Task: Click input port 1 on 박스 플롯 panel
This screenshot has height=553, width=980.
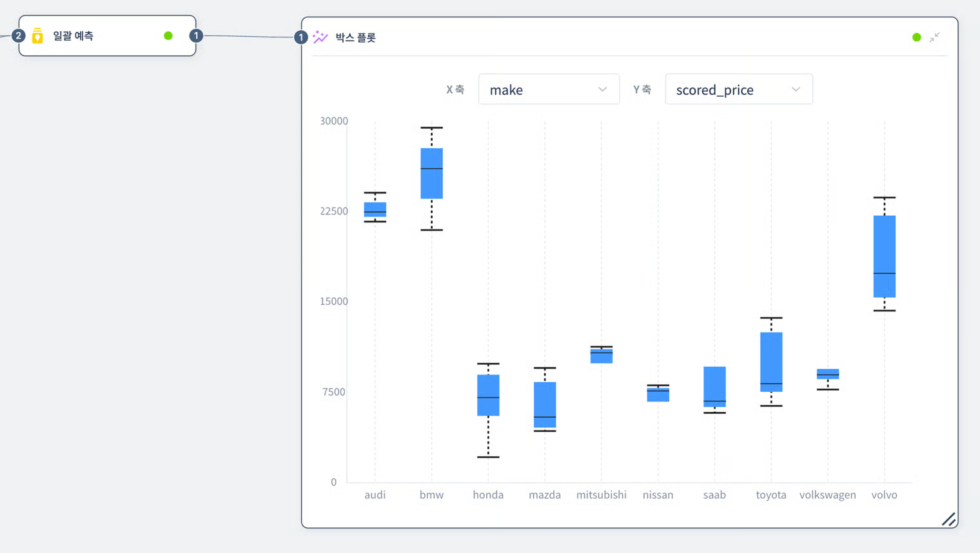Action: coord(300,37)
